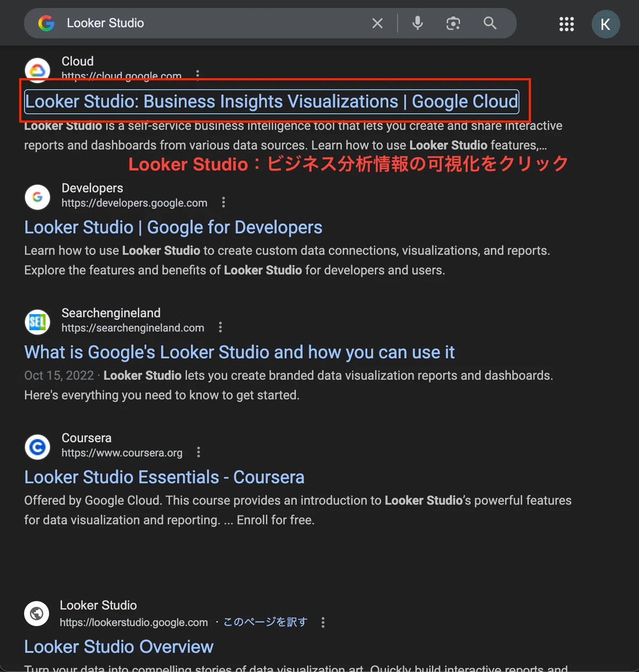Submit search with magnifying glass icon
This screenshot has width=639, height=672.
[x=490, y=23]
